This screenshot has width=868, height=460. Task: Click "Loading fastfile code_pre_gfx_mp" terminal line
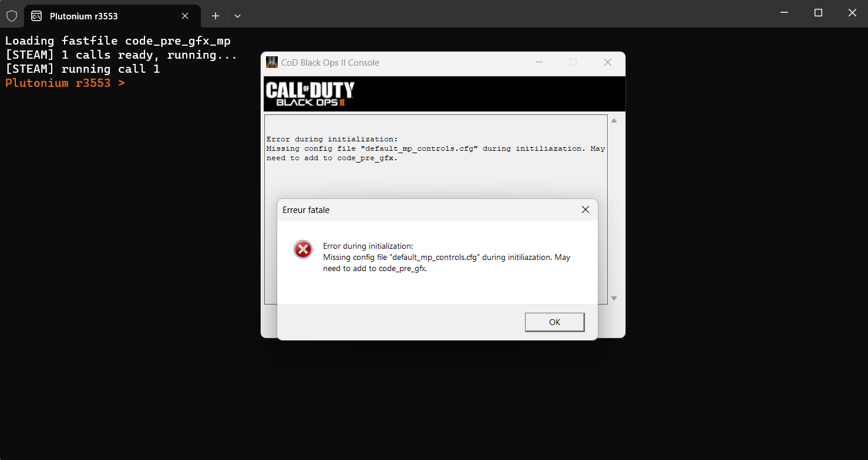click(118, 40)
